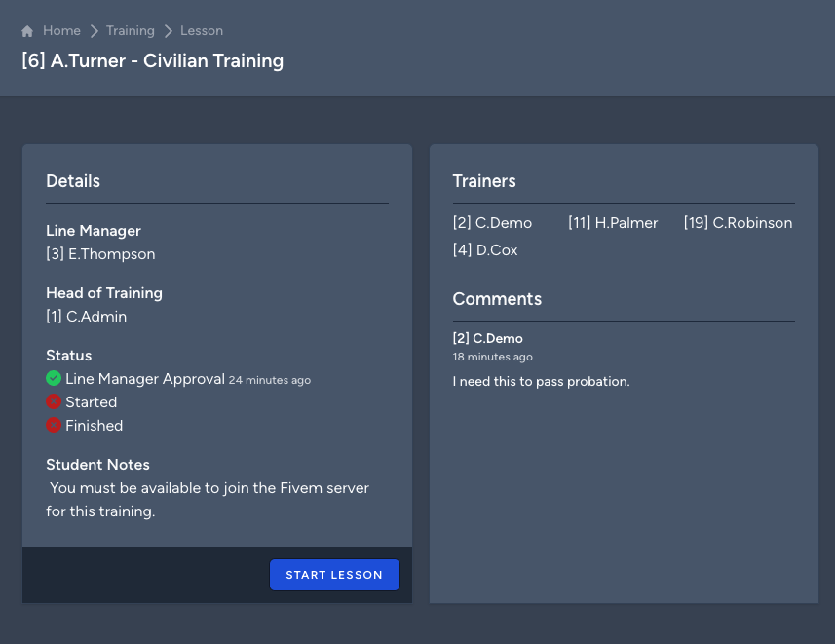This screenshot has width=835, height=644.
Task: Click the chevron after Training in breadcrumb
Action: pos(167,30)
